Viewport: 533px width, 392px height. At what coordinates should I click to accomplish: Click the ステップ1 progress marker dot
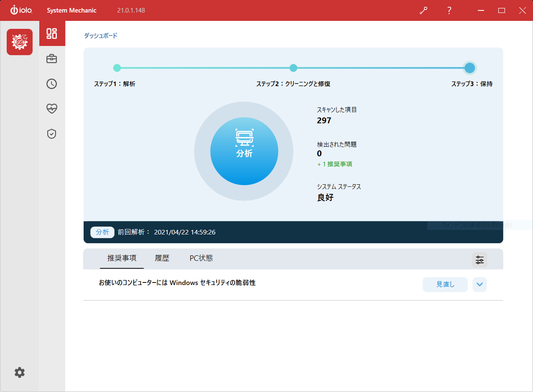117,68
